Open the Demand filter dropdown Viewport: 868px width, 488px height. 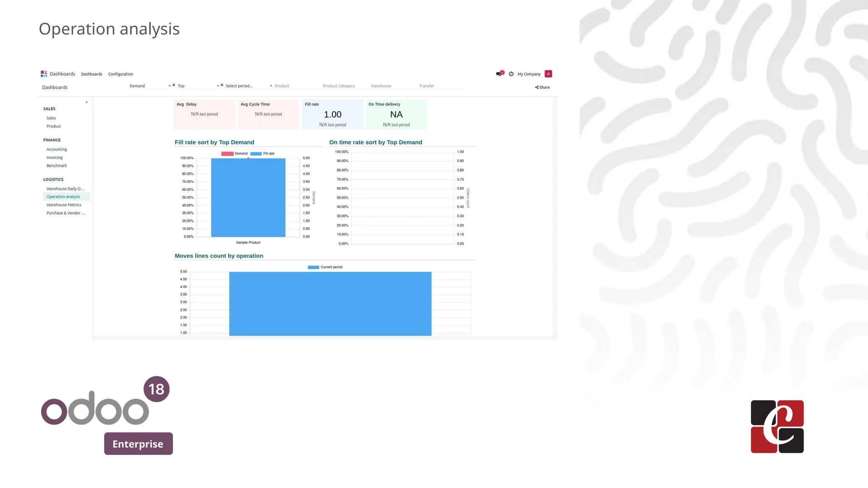coord(150,86)
